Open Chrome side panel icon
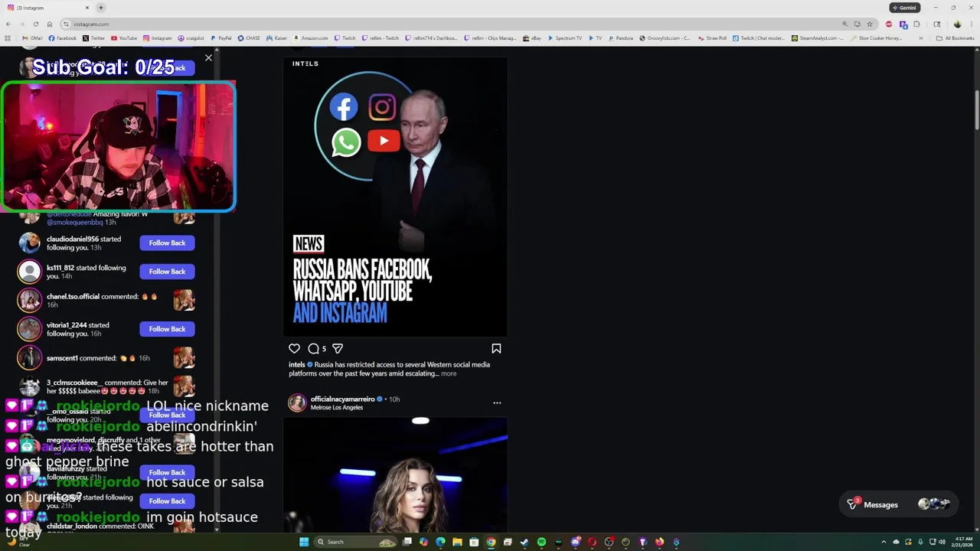The height and width of the screenshot is (551, 980). (x=936, y=24)
